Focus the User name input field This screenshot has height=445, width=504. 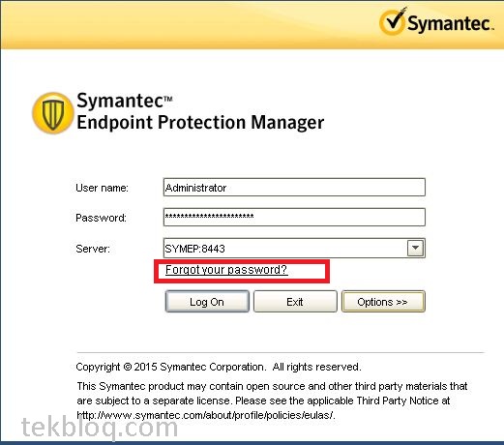(x=294, y=187)
